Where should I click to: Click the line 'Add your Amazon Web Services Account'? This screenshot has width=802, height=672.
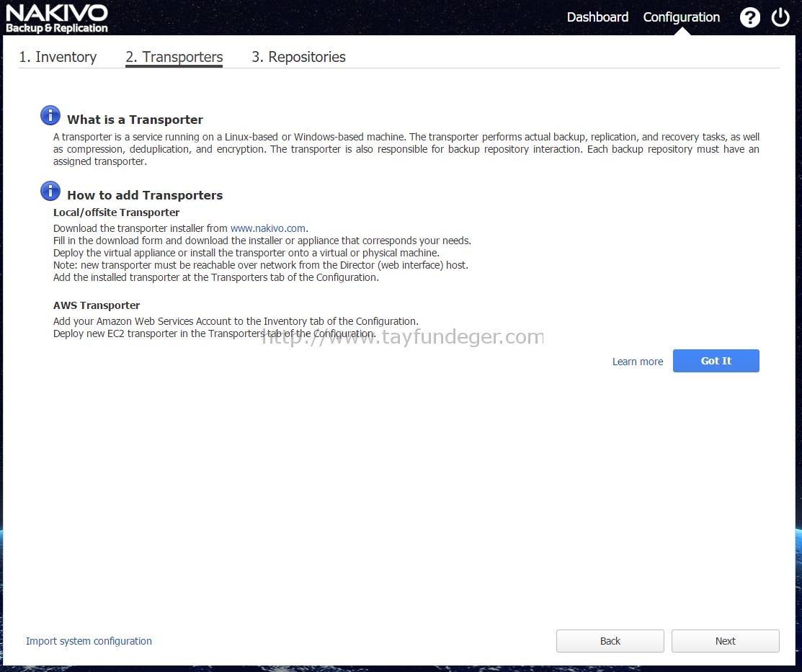236,321
